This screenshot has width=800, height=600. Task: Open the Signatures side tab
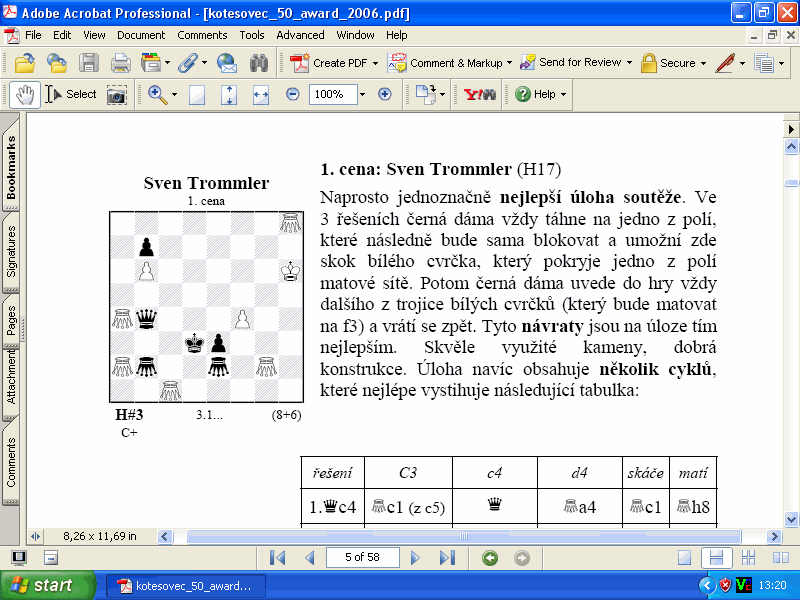11,252
